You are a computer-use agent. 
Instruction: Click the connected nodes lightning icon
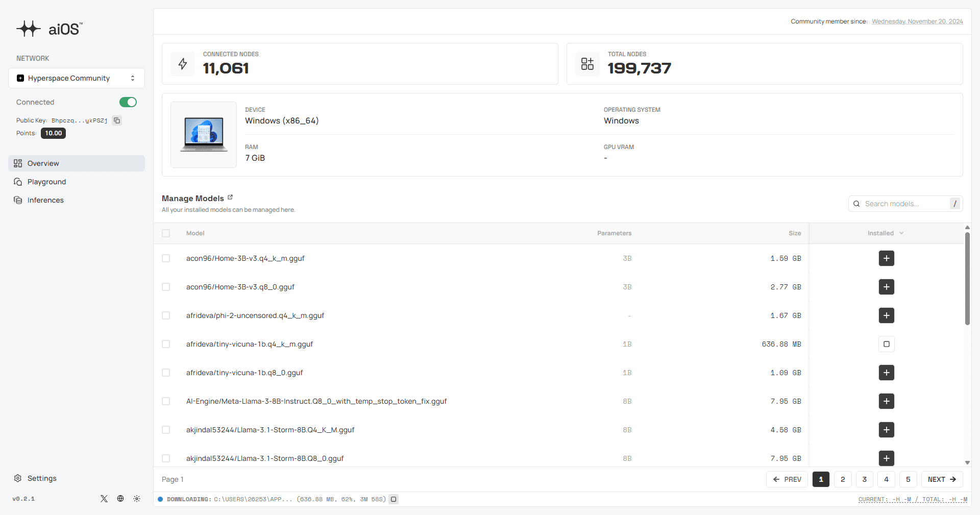coord(183,64)
